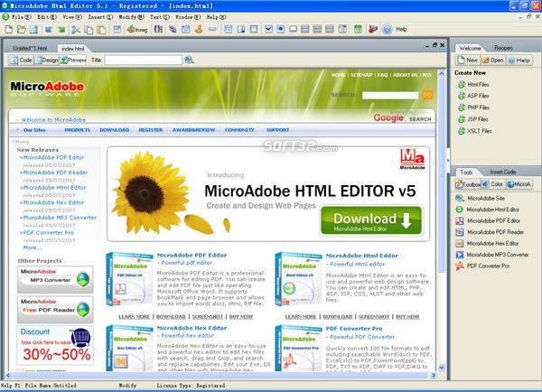Select the Tools tab in lower panel
542x392 pixels.
[466, 172]
